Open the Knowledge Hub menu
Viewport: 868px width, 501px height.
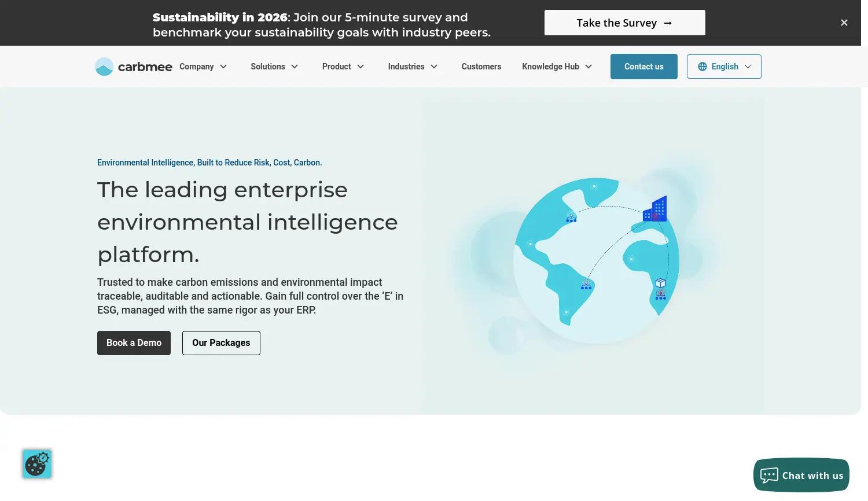pyautogui.click(x=557, y=67)
